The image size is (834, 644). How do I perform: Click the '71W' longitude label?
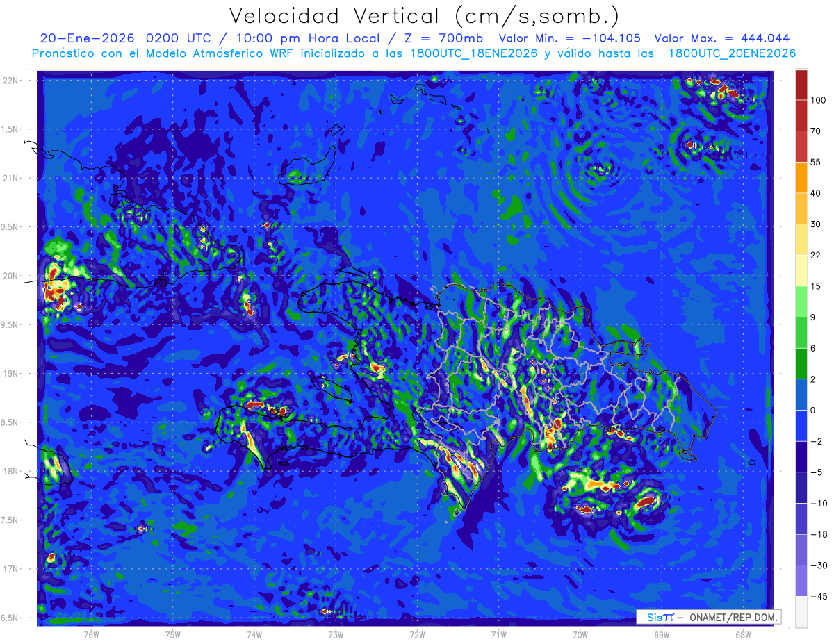click(x=498, y=634)
